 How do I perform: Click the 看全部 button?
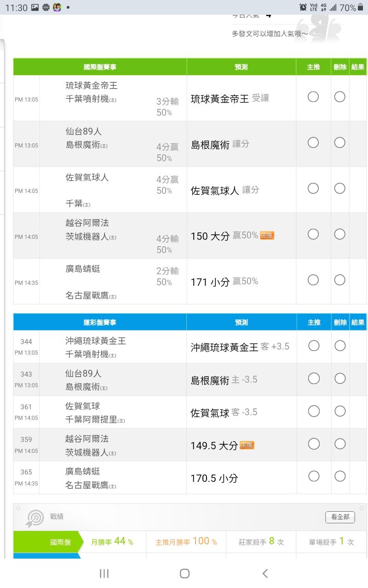(x=340, y=517)
